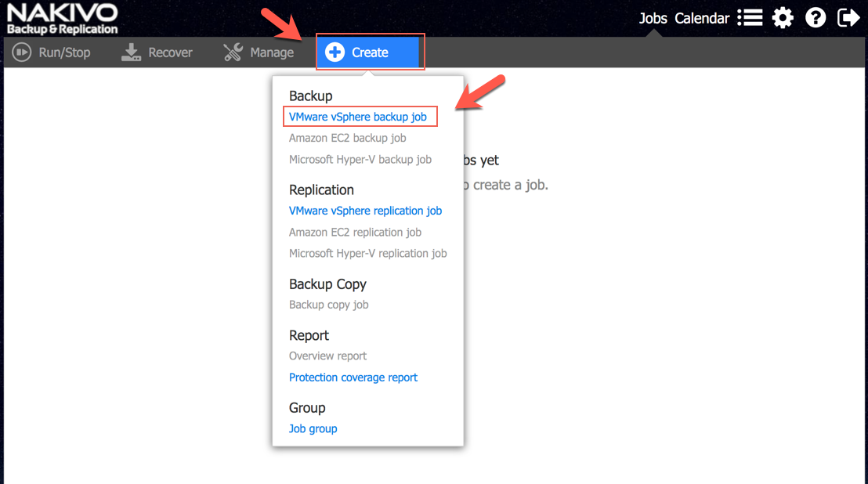Select Backup copy job
Screen dimensions: 868x484
coord(328,305)
